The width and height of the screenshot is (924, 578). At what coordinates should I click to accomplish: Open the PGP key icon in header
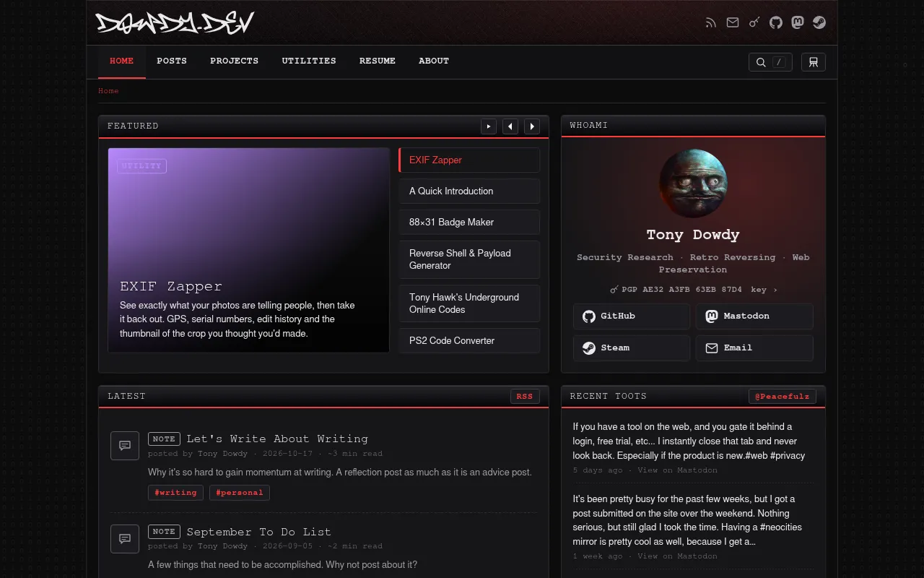754,22
